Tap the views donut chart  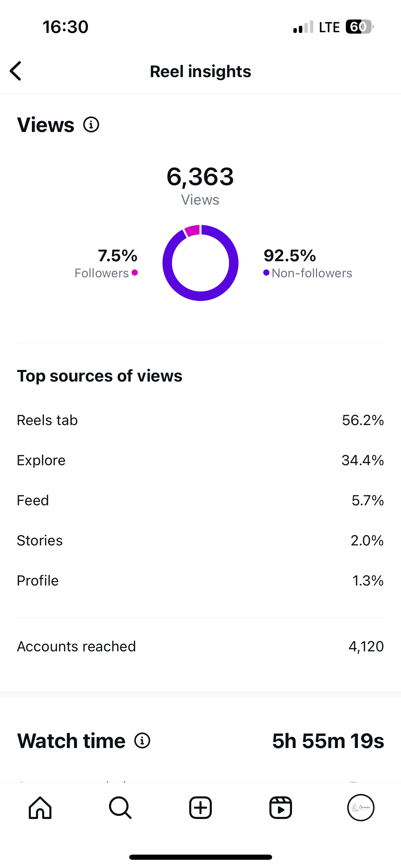tap(200, 263)
